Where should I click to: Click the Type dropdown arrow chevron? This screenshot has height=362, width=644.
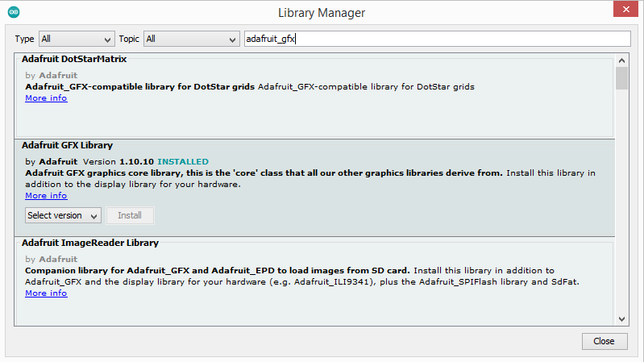pos(107,40)
